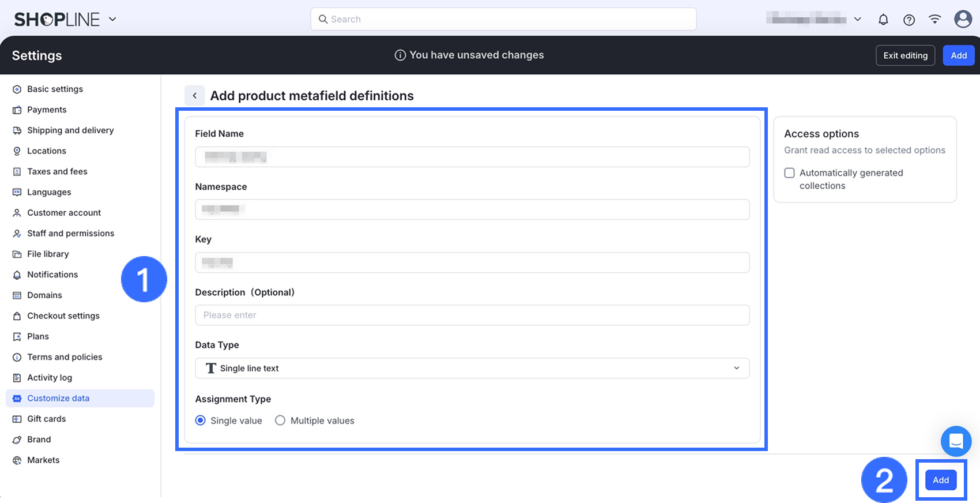Click the info icon next to unsaved changes
980x503 pixels.
pyautogui.click(x=399, y=55)
